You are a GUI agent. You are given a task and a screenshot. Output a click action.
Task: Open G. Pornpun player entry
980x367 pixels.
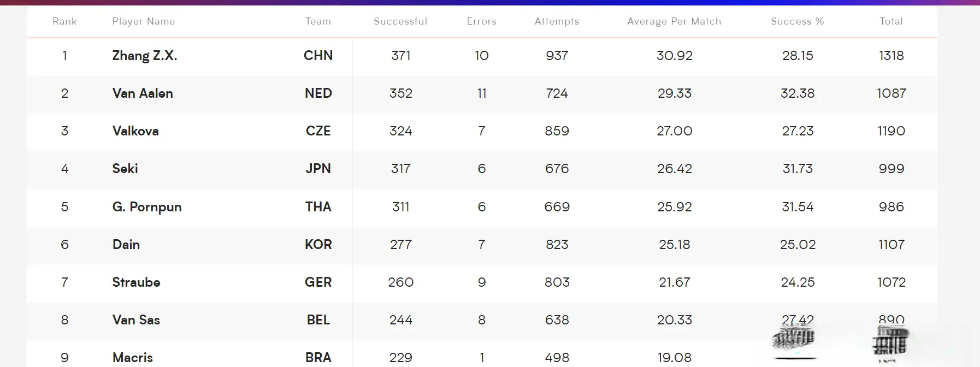pyautogui.click(x=147, y=206)
